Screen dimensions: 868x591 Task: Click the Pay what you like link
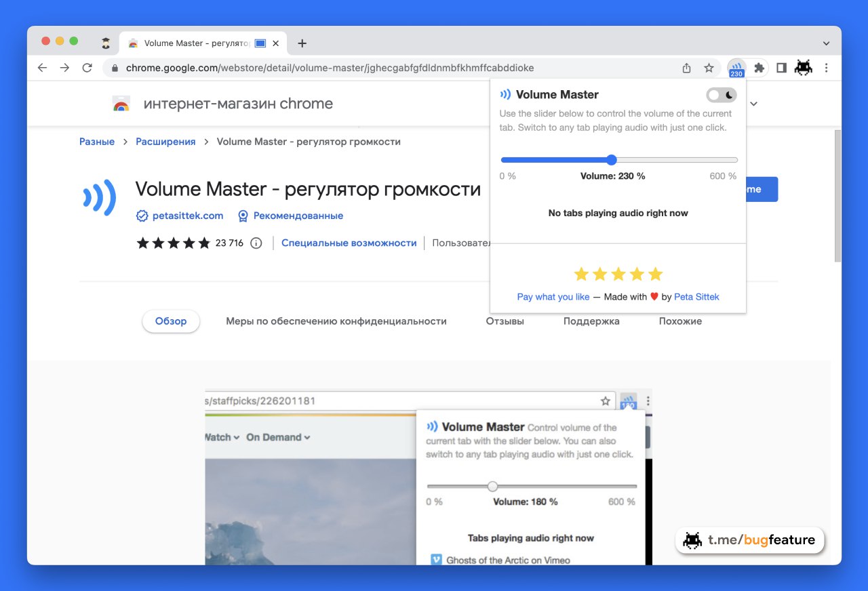tap(553, 297)
